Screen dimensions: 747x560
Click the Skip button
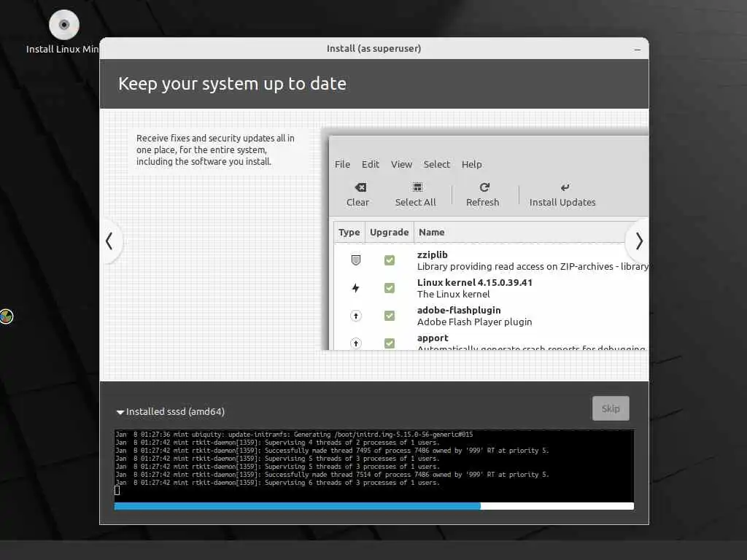point(611,408)
